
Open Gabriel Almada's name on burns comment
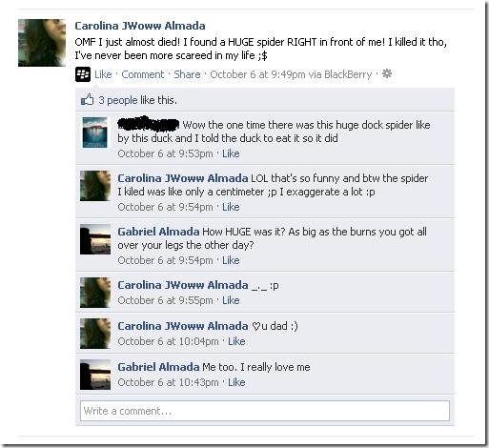click(x=158, y=232)
